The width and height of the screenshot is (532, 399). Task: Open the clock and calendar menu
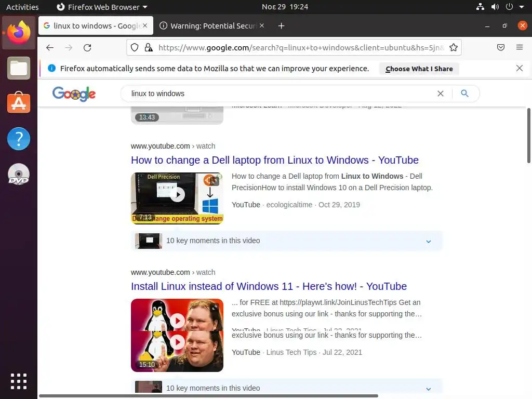point(285,7)
